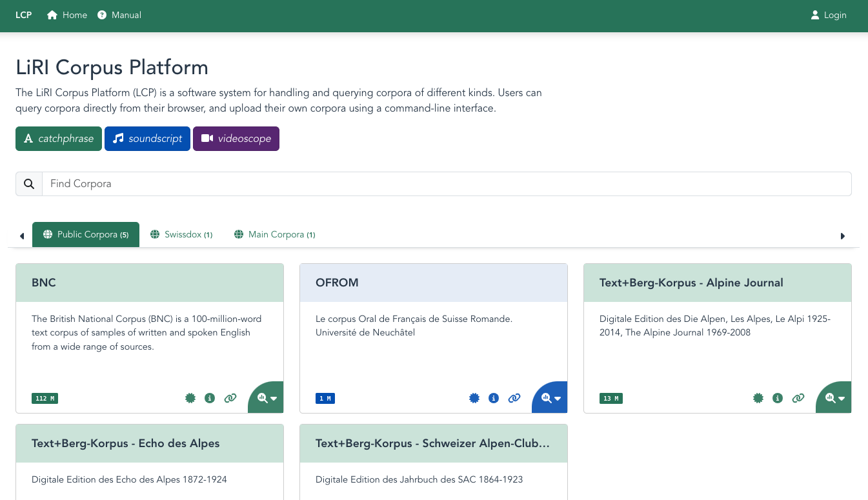Open the info icon on the Alpine Journal card

(777, 398)
